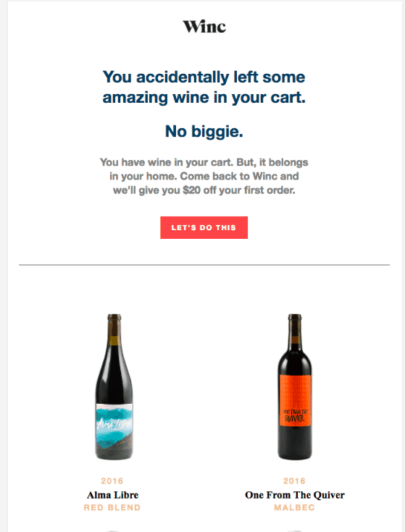Click the 2016 vintage above Alma Libre

point(112,481)
